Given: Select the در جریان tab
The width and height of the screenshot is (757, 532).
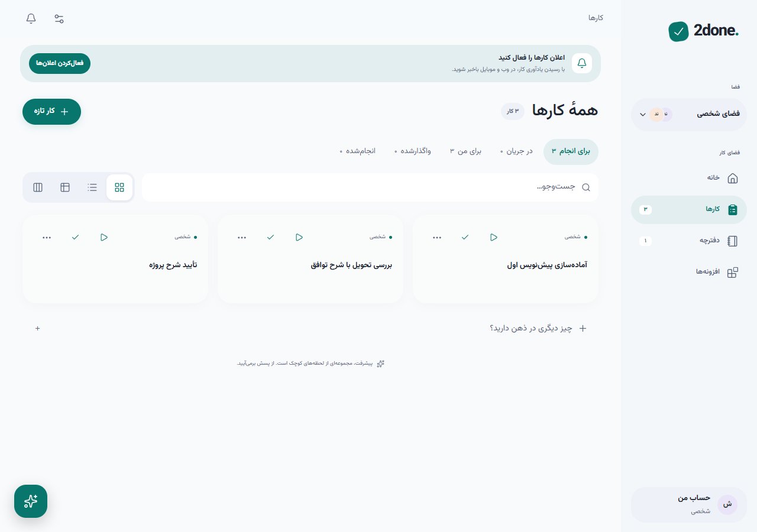Looking at the screenshot, I should [516, 151].
